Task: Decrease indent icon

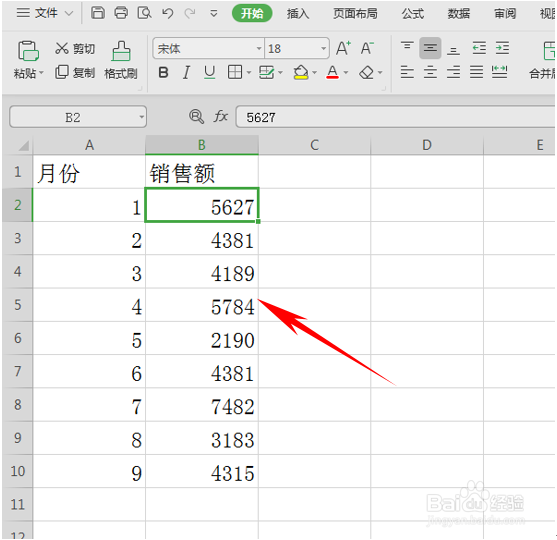Action: point(479,48)
